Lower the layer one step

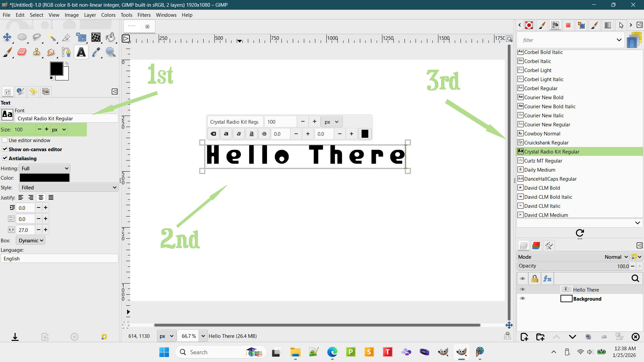tap(573, 337)
